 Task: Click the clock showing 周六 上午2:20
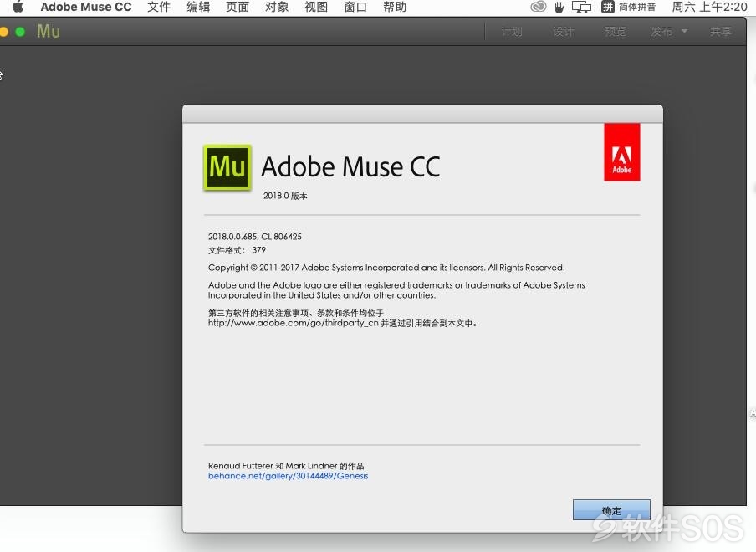709,7
